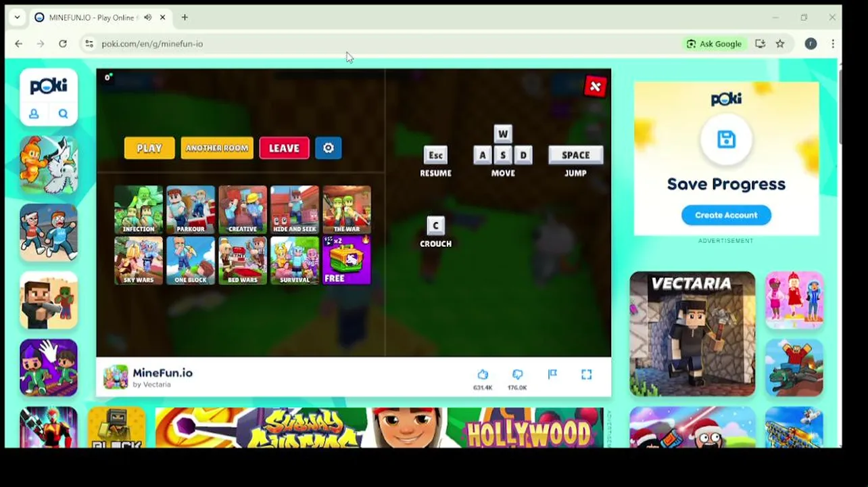This screenshot has width=868, height=487.
Task: Click the C crouch key icon
Action: click(x=435, y=225)
